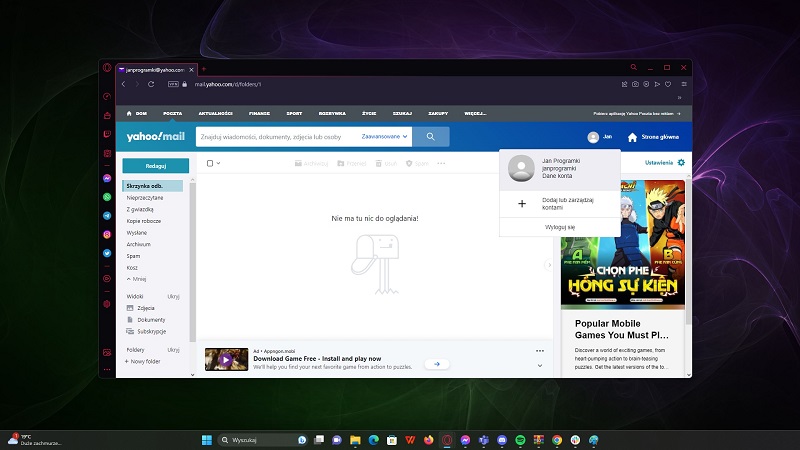The width and height of the screenshot is (800, 450).
Task: Collapse right ad panel arrow
Action: [x=549, y=265]
